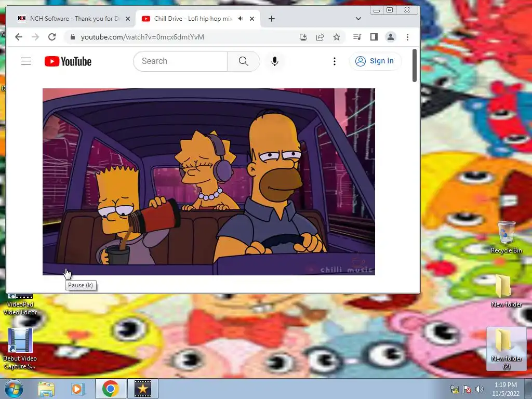Open the taskbar clock showing 1:19 PM
This screenshot has height=399, width=532.
(x=506, y=389)
